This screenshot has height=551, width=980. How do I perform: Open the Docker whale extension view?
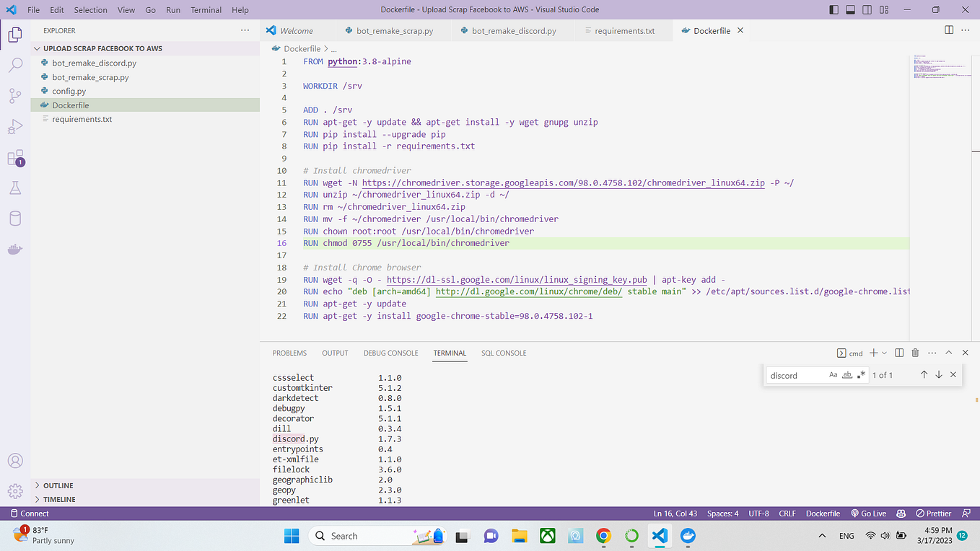click(15, 249)
